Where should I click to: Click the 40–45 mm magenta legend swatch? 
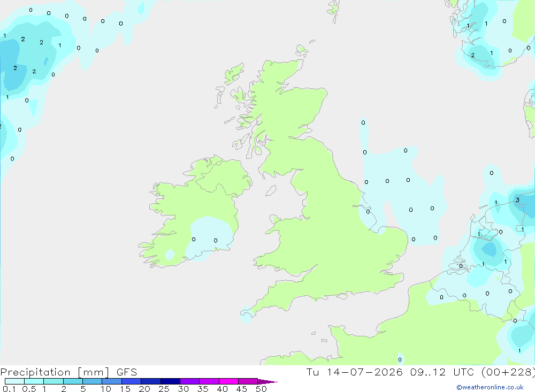click(228, 381)
